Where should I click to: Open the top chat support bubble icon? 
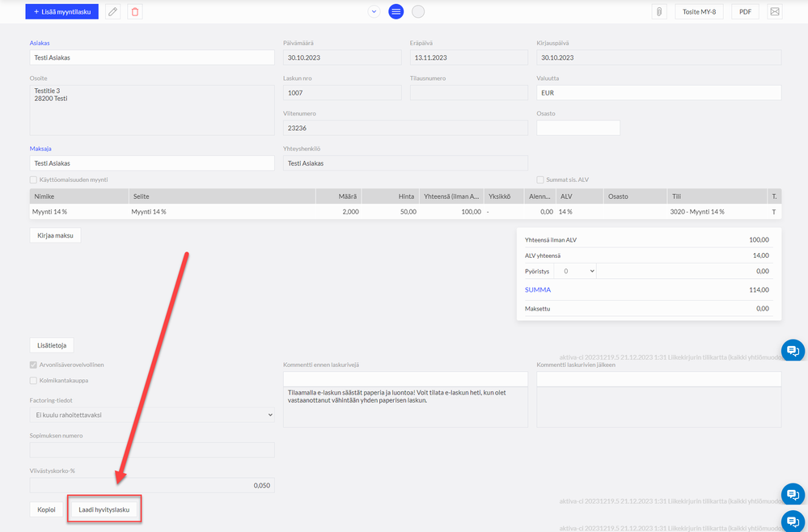793,351
